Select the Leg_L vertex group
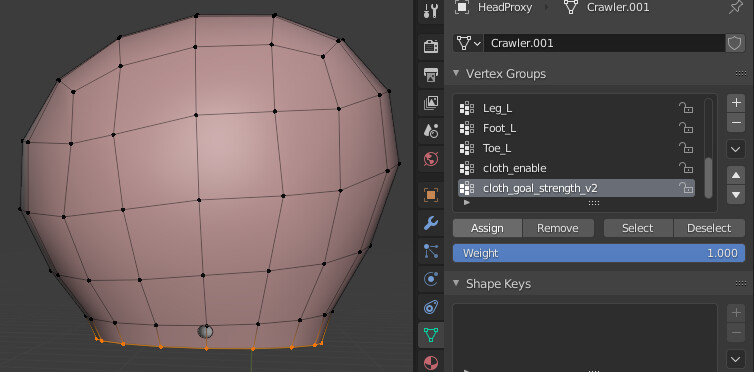Screen dimensions: 754x372 pos(576,108)
